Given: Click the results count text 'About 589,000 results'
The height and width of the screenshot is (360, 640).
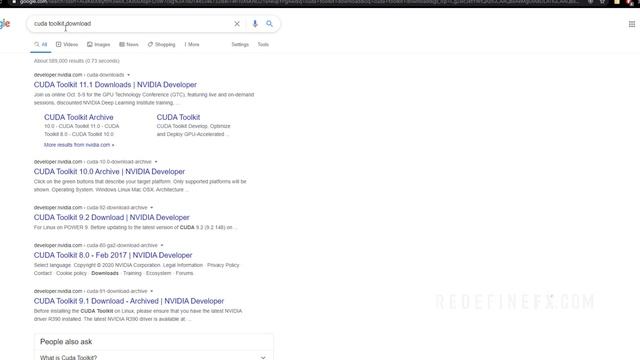Looking at the screenshot, I should [x=77, y=61].
